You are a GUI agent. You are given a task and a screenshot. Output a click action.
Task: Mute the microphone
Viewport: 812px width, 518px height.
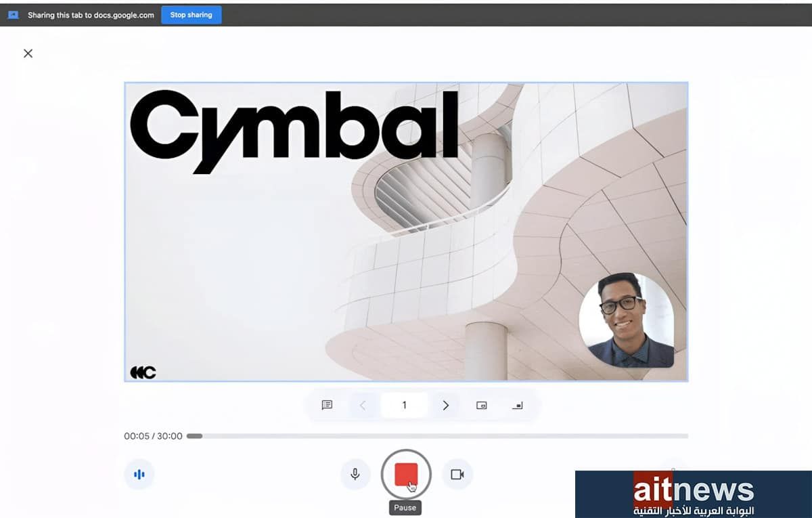[x=355, y=474]
